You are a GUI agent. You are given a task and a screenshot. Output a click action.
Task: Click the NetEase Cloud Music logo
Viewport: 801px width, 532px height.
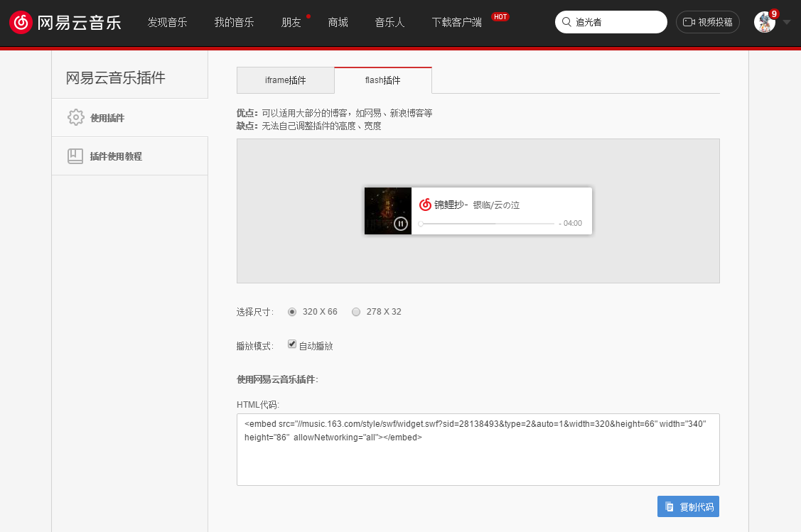click(65, 22)
